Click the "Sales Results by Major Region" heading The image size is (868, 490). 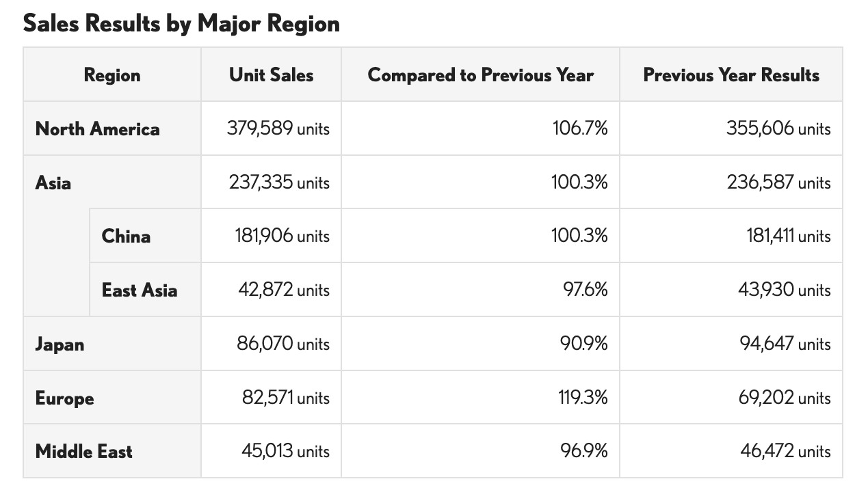181,24
